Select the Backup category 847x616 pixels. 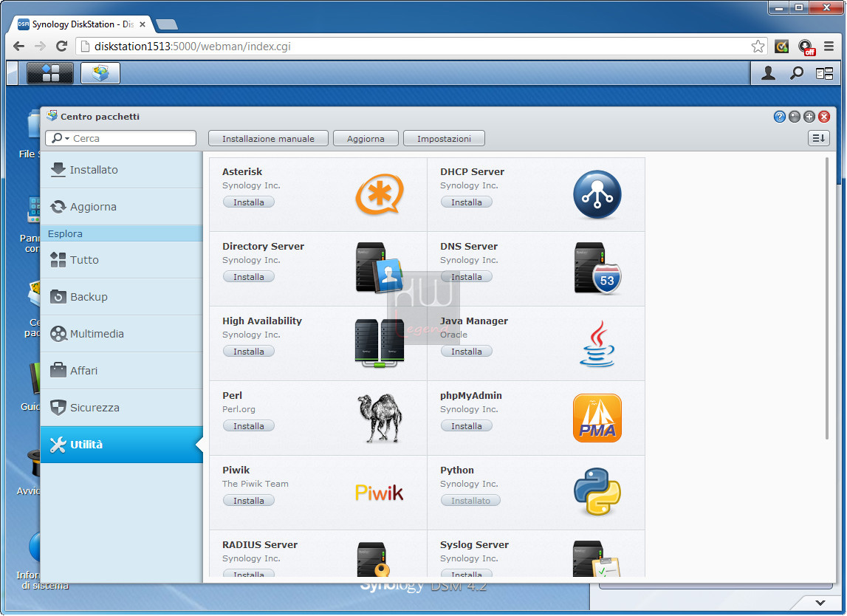(122, 297)
